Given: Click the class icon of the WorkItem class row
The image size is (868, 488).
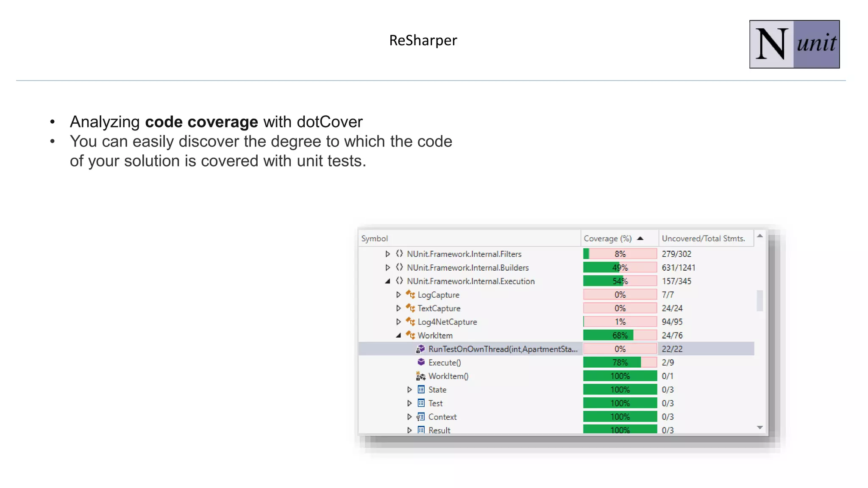Looking at the screenshot, I should tap(410, 335).
